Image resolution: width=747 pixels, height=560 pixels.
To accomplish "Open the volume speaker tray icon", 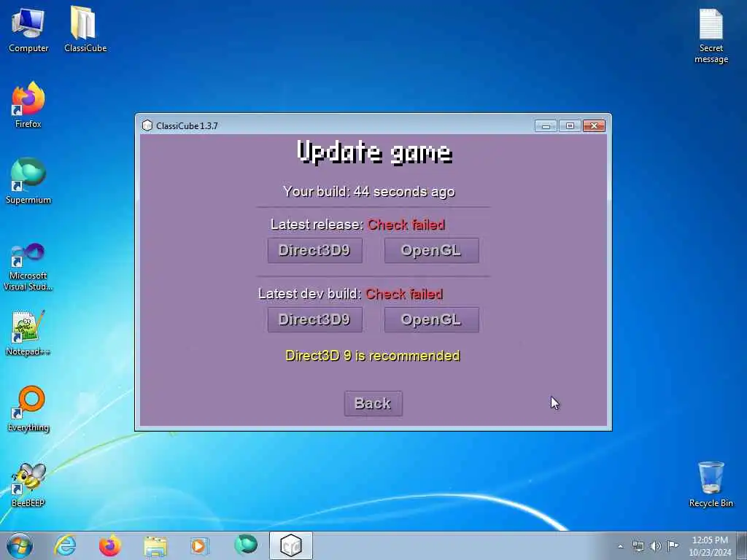I will (656, 546).
